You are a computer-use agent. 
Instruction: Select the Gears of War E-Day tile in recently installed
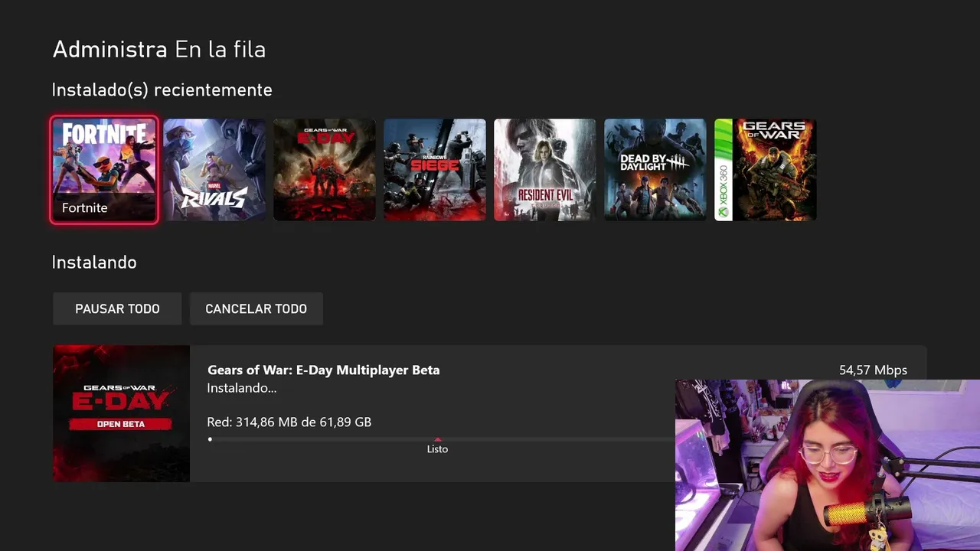point(325,170)
